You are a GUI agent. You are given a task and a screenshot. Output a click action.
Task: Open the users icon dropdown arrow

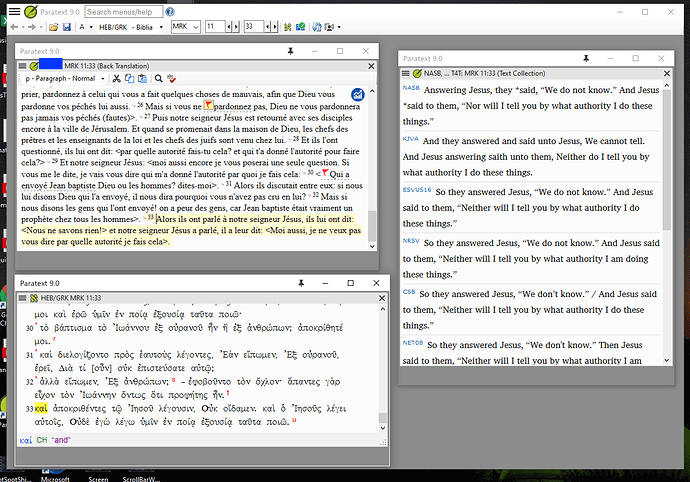(x=339, y=27)
